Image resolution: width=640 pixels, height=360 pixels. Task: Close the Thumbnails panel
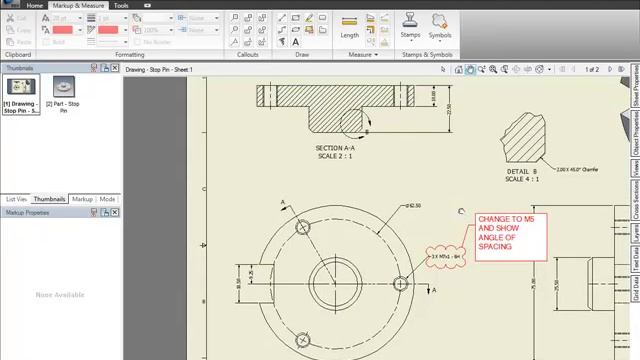click(x=115, y=68)
